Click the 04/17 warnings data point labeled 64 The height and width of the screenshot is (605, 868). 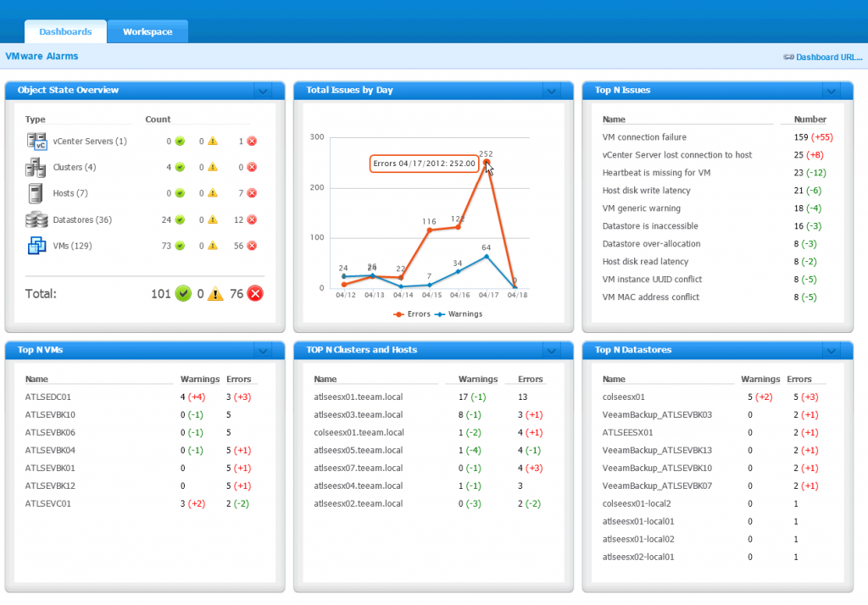click(487, 256)
